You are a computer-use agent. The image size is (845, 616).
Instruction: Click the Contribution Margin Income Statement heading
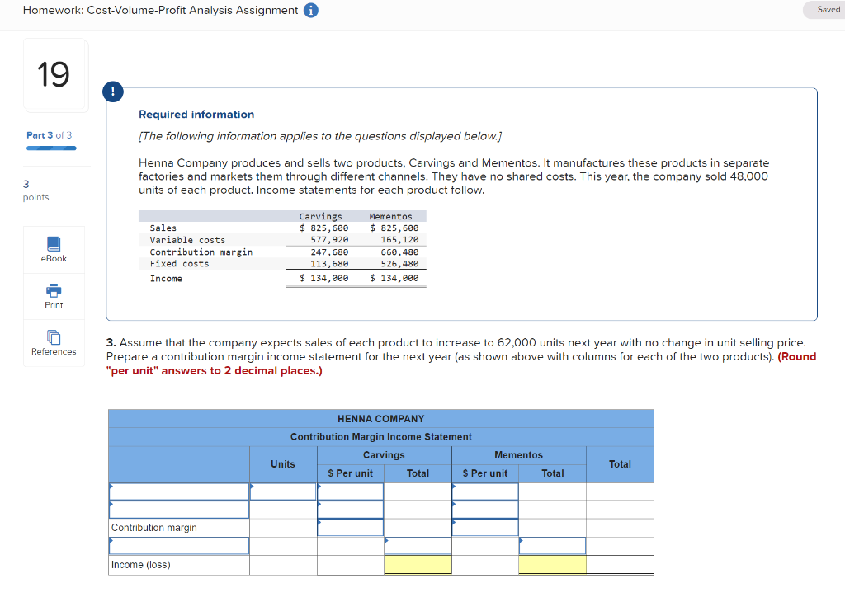click(x=381, y=437)
